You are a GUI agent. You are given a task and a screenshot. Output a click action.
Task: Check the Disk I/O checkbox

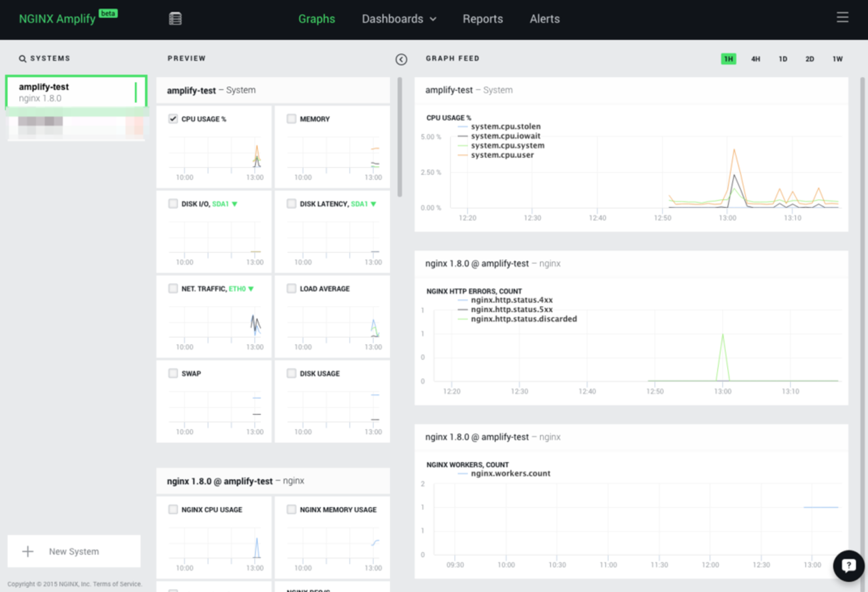pos(173,204)
